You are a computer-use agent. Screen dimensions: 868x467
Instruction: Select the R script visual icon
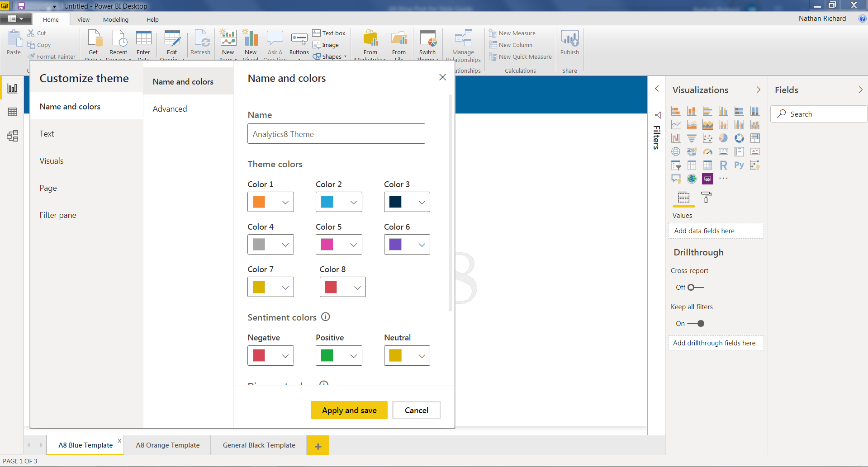pyautogui.click(x=723, y=165)
